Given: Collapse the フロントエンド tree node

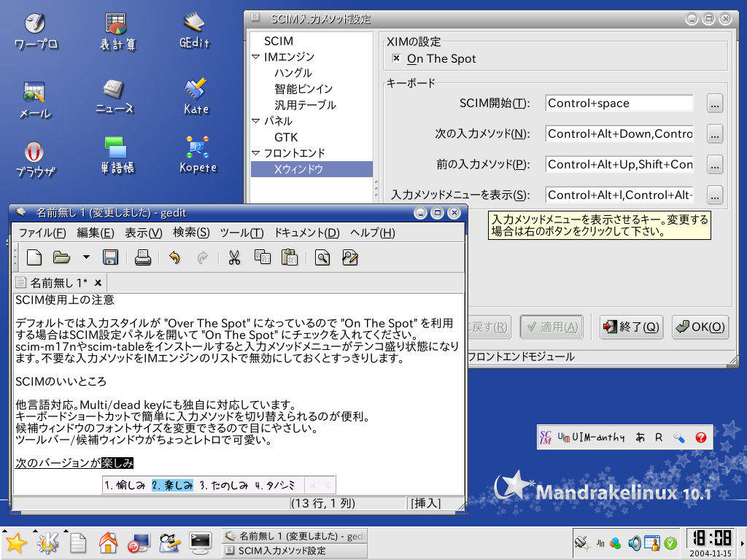Looking at the screenshot, I should (x=256, y=153).
